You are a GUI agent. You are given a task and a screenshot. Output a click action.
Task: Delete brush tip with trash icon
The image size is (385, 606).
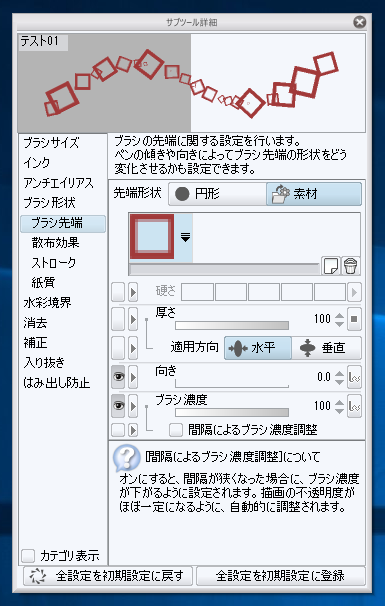(x=351, y=266)
